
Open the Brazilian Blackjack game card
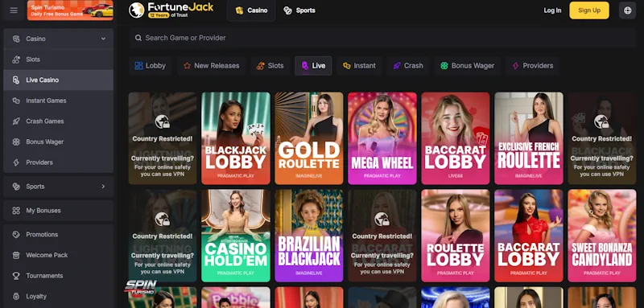309,236
